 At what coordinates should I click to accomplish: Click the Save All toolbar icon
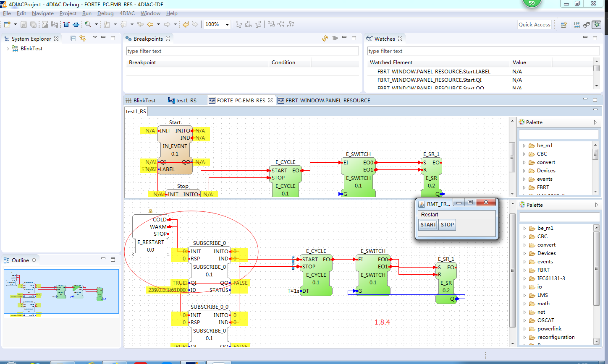tap(33, 24)
